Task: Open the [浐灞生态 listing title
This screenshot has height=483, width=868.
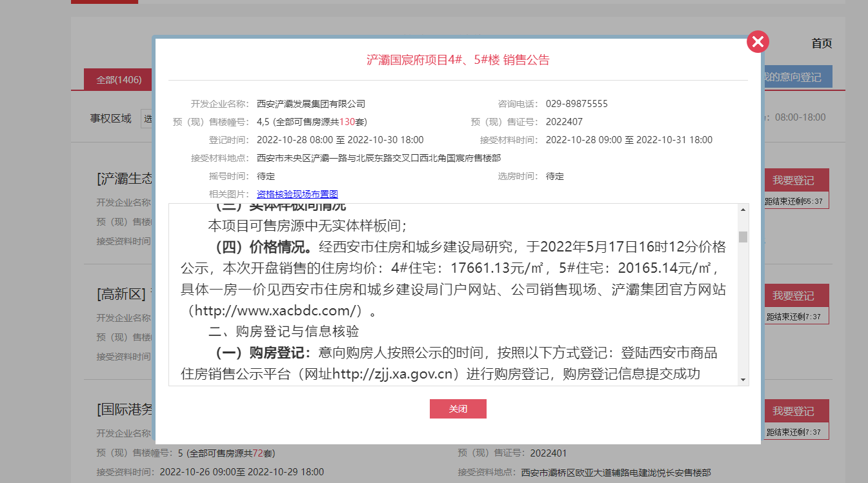Action: (x=125, y=179)
